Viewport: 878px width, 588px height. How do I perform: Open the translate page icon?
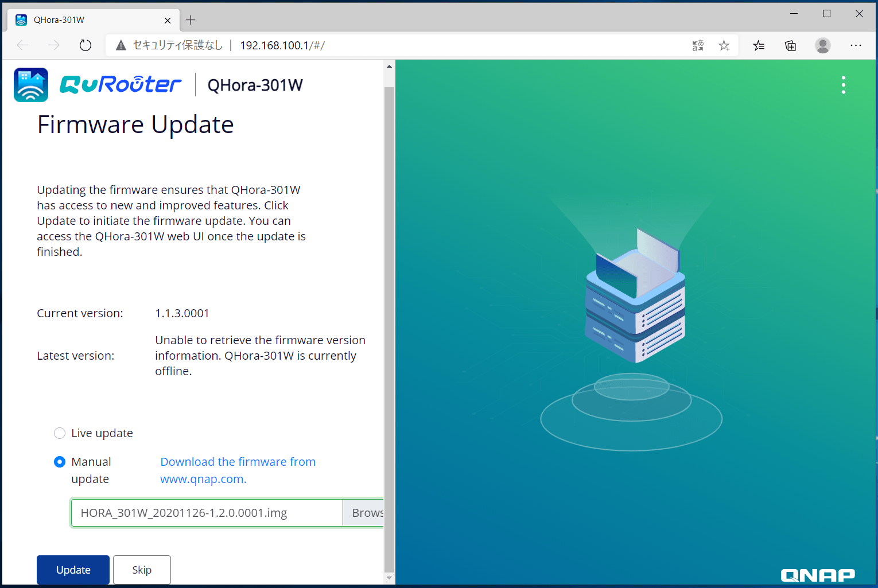[x=698, y=45]
